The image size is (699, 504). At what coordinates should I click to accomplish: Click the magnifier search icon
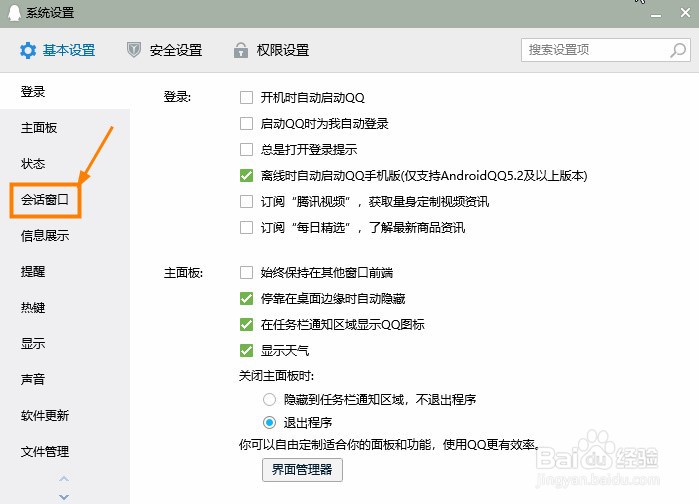(x=678, y=50)
